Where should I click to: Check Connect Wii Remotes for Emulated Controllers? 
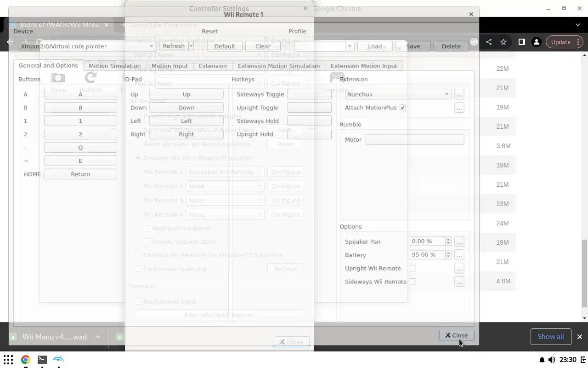click(138, 255)
